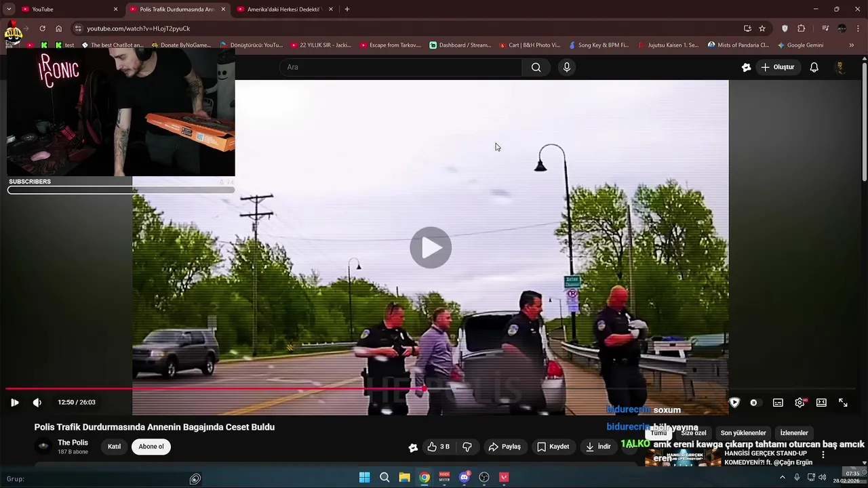Click the youtube.com address bar URL
868x488 pixels.
point(138,28)
